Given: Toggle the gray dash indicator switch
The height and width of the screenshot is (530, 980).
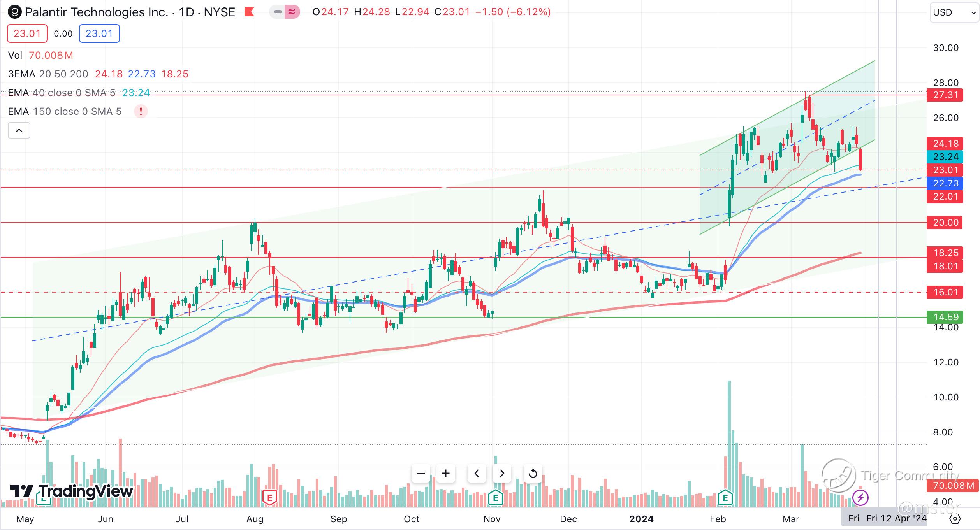Looking at the screenshot, I should tap(278, 12).
